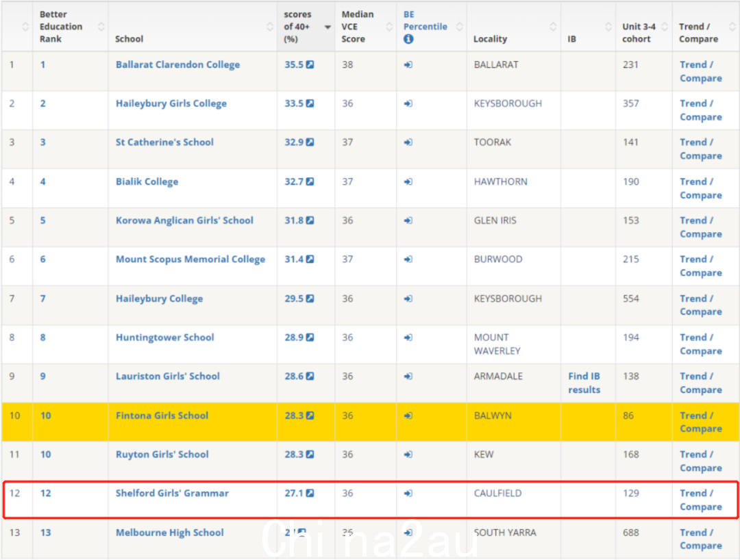This screenshot has height=560, width=740.
Task: Sort by BE Percentile sort arrows
Action: 459,27
